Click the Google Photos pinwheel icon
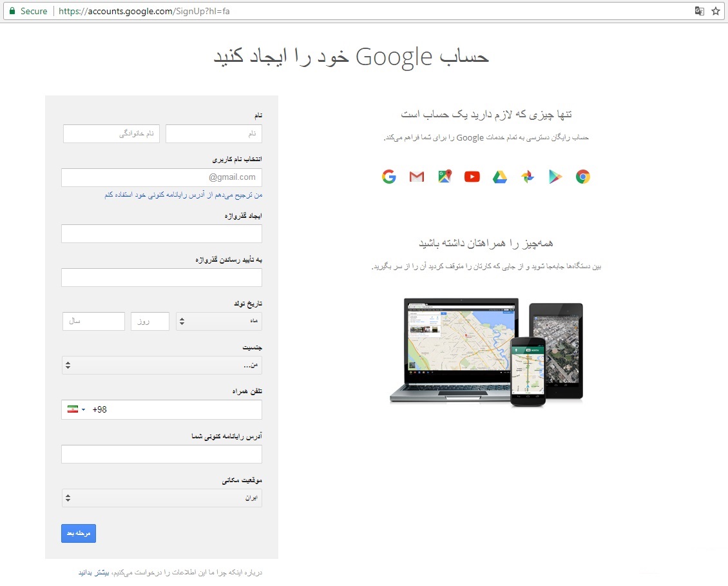 (x=528, y=177)
